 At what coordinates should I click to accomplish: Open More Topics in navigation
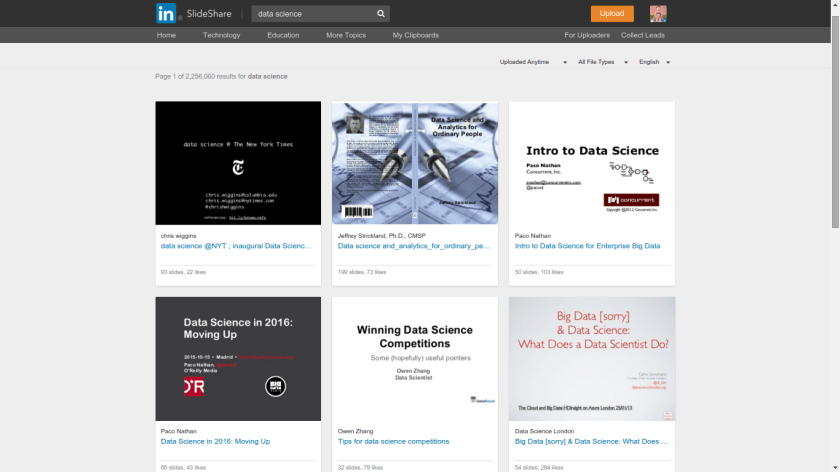(346, 35)
